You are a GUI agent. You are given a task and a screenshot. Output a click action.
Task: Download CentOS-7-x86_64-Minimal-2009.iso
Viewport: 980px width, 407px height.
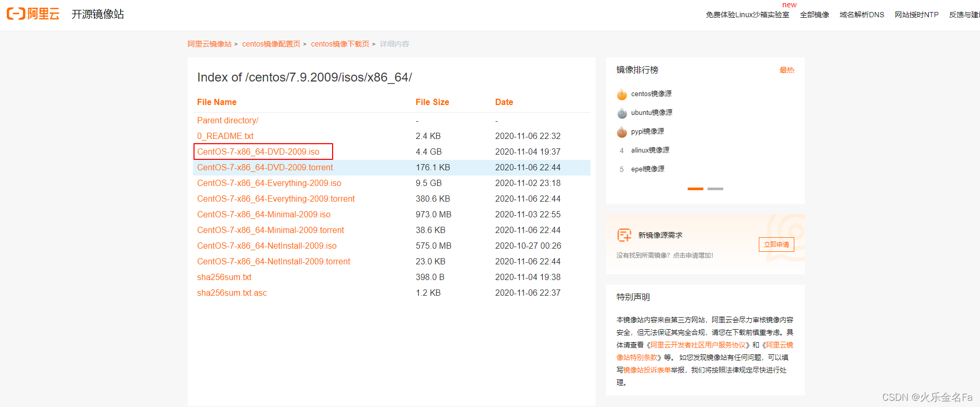click(x=264, y=214)
